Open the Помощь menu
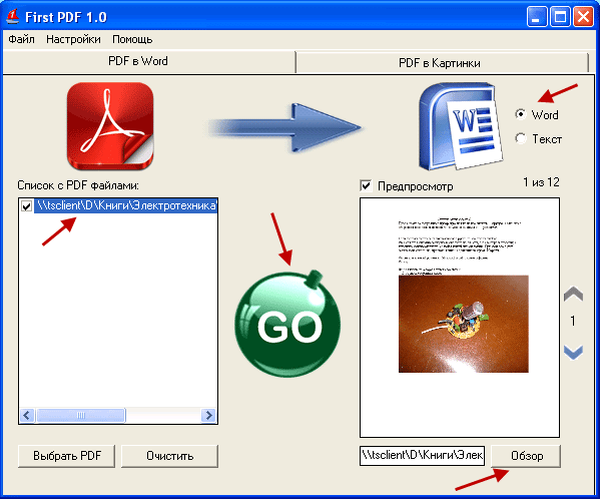600x499 pixels. click(132, 40)
